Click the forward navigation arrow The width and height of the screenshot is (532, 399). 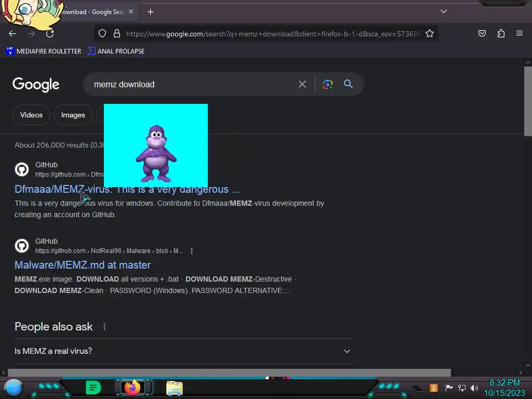pyautogui.click(x=31, y=34)
